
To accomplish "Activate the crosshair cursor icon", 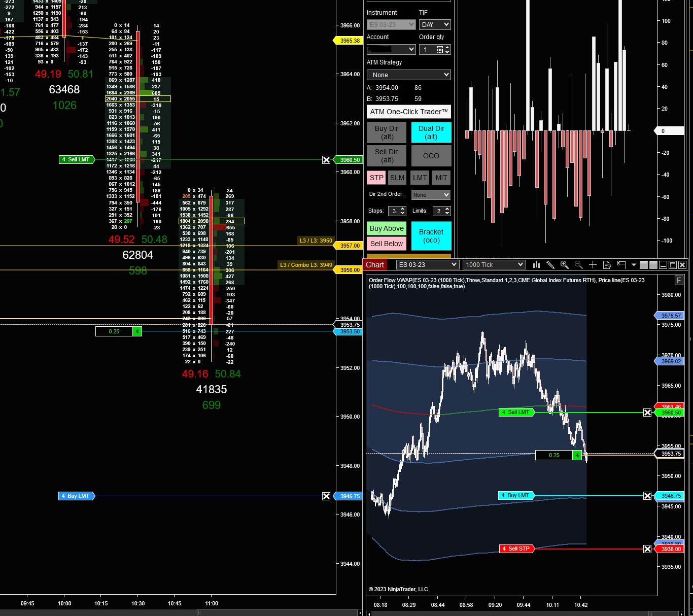I will [x=593, y=265].
